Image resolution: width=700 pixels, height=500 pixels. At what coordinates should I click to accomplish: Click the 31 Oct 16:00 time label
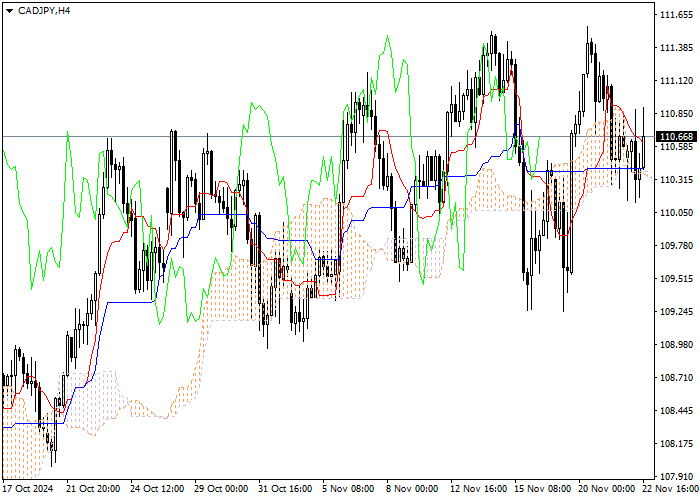click(x=285, y=489)
